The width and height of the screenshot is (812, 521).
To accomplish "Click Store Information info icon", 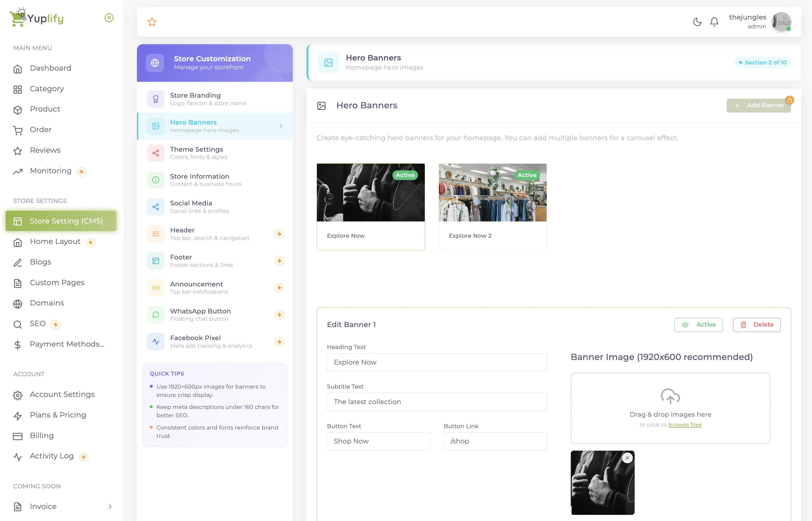I will tap(156, 180).
